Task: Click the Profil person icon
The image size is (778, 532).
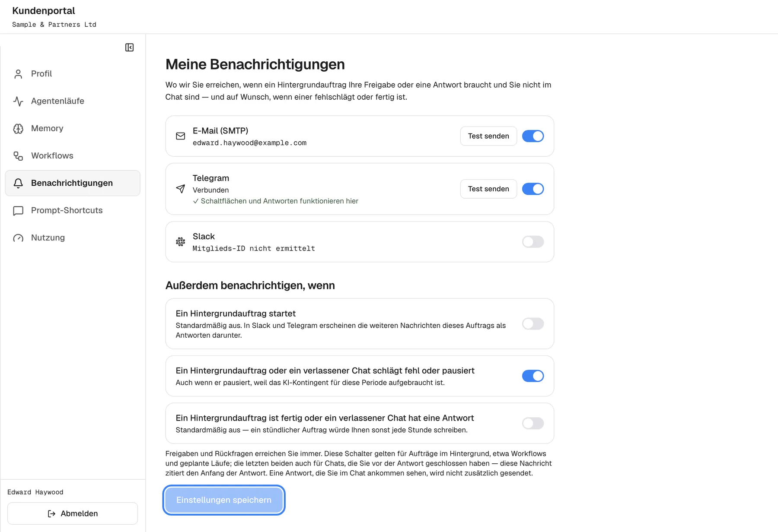Action: [x=18, y=74]
